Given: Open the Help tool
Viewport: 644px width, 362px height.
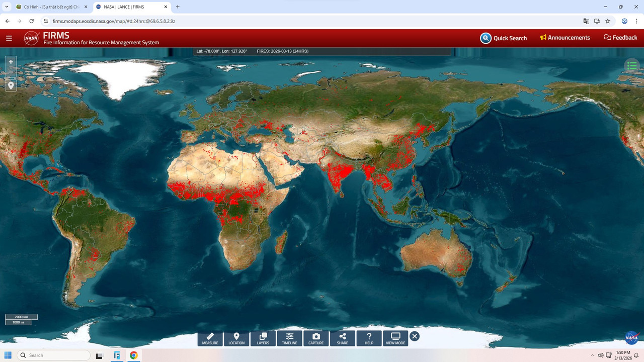Looking at the screenshot, I should coord(369,338).
